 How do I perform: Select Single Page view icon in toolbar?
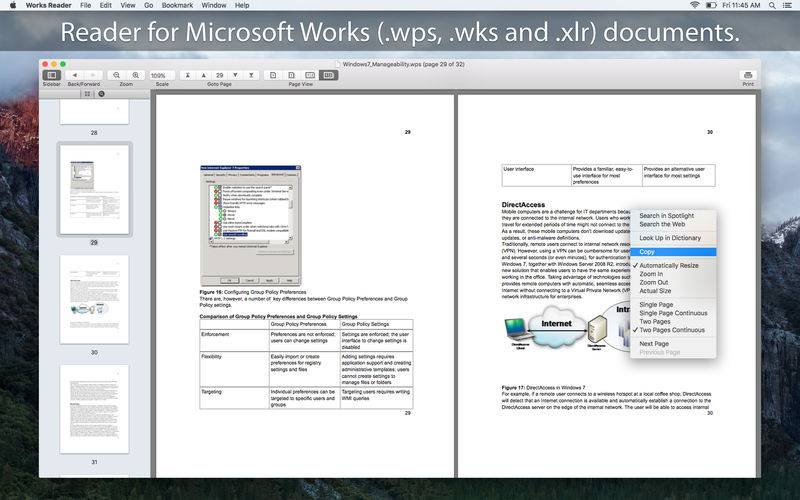click(273, 75)
